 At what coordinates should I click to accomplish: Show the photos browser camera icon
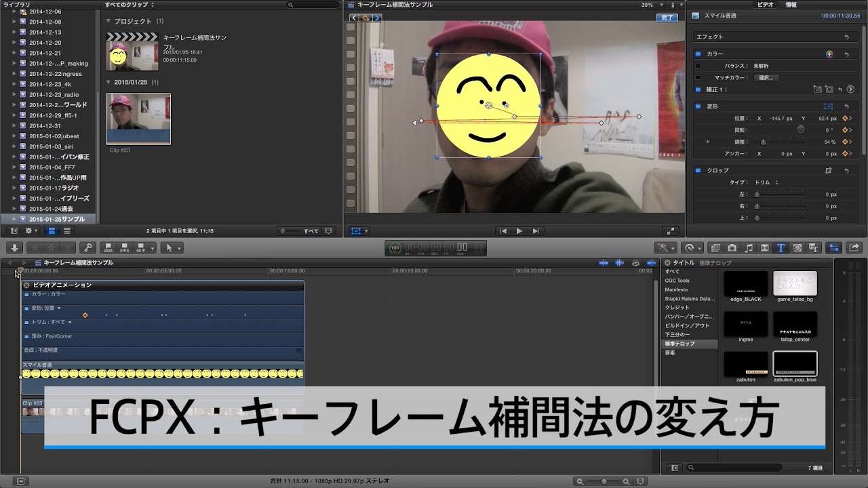(x=732, y=247)
